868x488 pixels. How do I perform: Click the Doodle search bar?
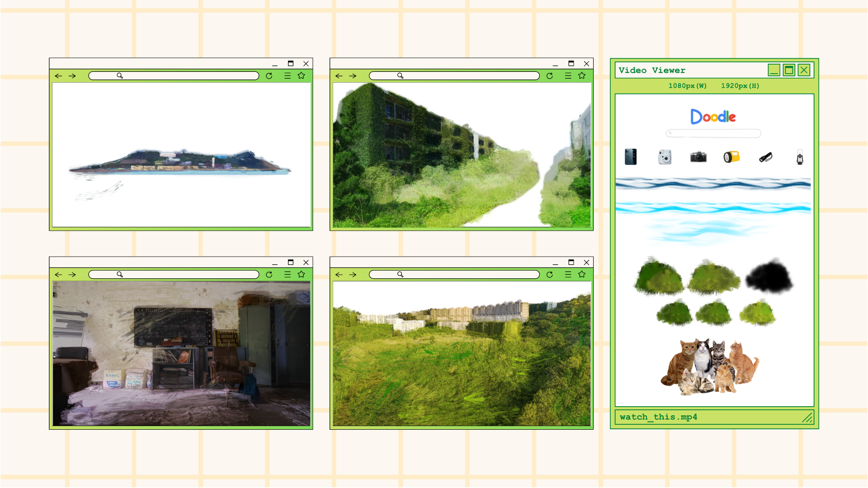(713, 133)
